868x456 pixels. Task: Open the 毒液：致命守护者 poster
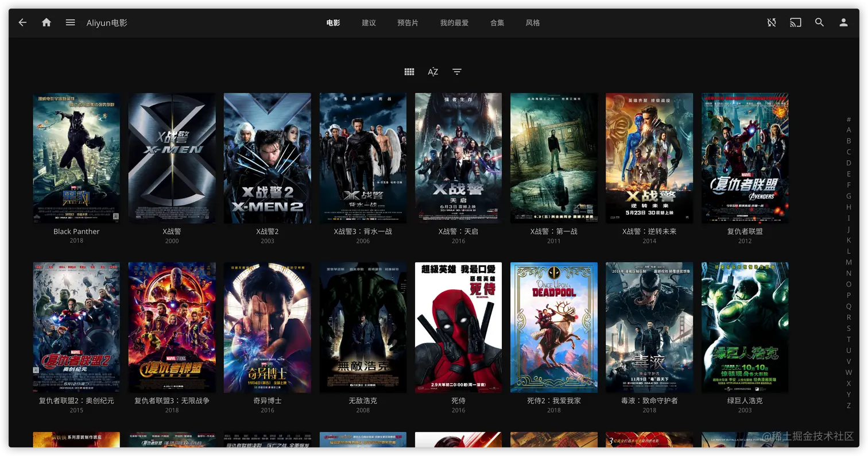[649, 327]
